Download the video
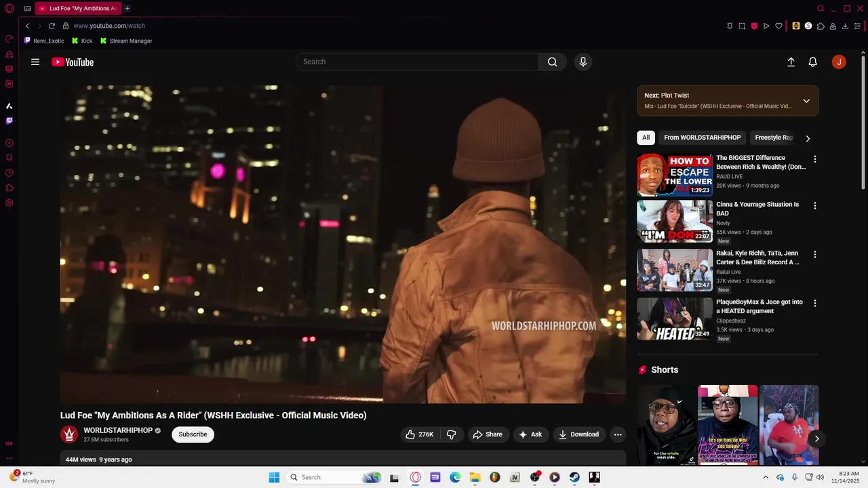 pyautogui.click(x=579, y=434)
